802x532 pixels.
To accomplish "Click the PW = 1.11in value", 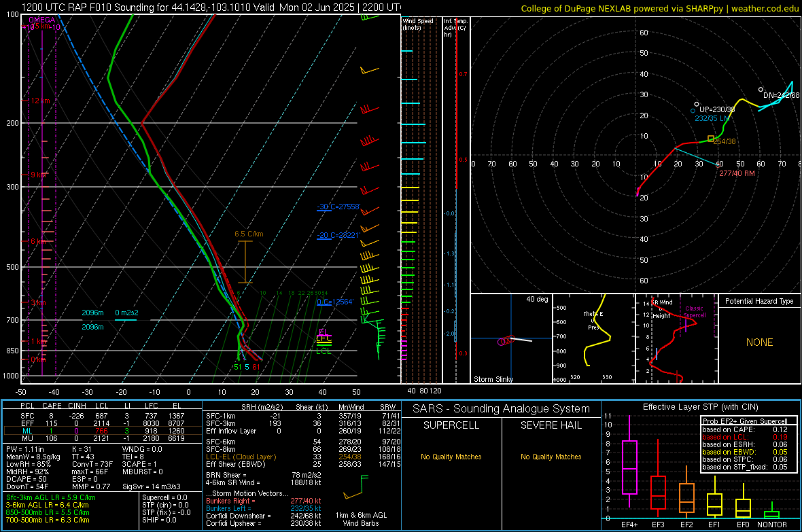I will (25, 449).
